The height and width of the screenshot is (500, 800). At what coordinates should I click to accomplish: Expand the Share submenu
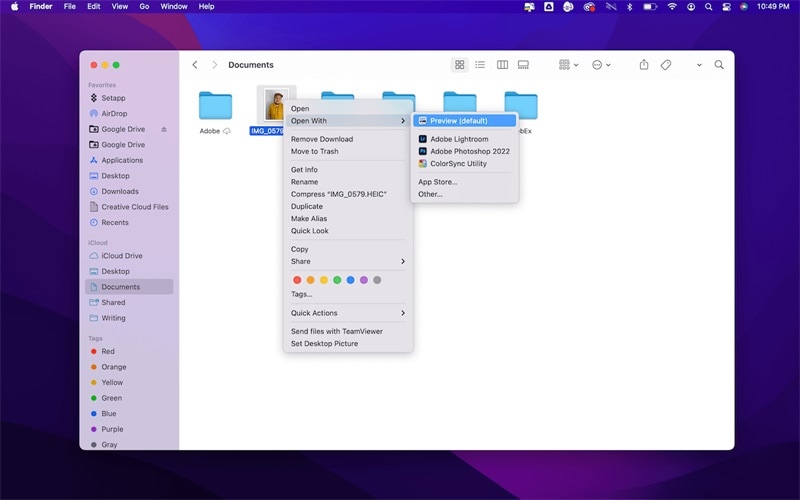[x=348, y=262]
